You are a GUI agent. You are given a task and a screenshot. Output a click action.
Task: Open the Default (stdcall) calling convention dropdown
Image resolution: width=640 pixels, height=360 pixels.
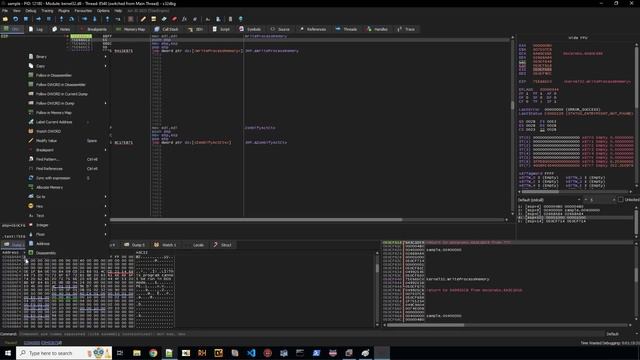click(549, 200)
